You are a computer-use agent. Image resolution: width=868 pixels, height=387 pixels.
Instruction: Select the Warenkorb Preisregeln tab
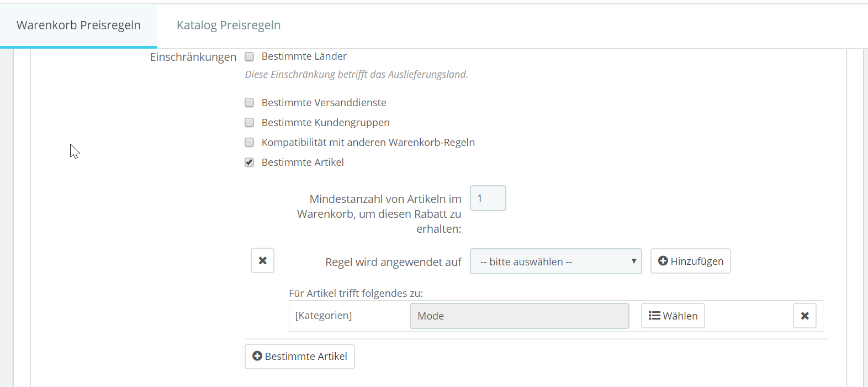[x=78, y=25]
